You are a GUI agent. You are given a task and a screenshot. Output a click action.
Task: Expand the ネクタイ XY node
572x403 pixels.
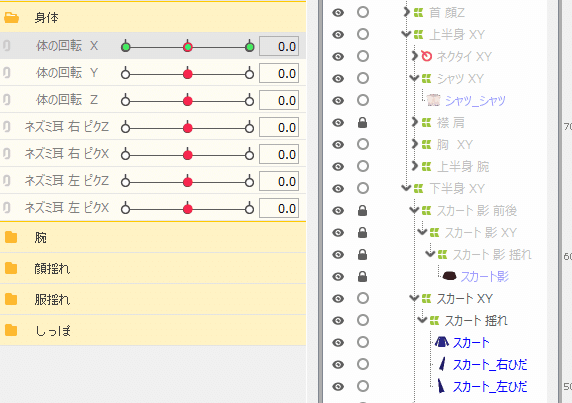(414, 56)
